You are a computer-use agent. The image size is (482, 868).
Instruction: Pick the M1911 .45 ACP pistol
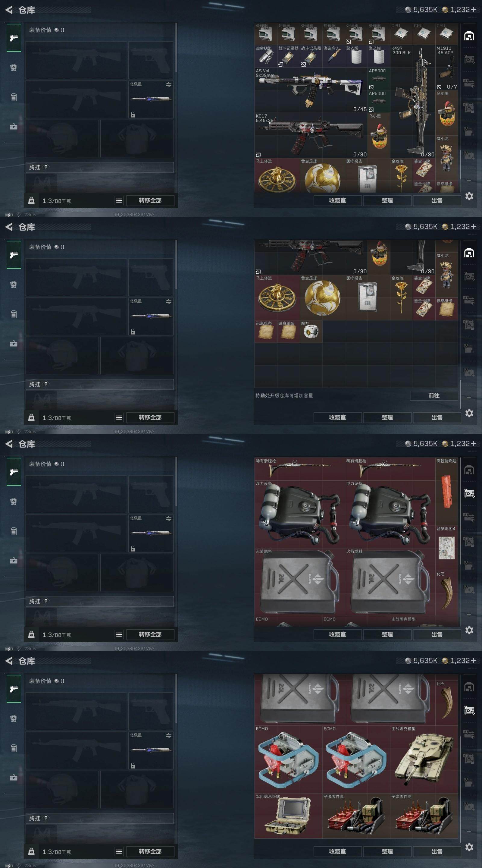pos(447,68)
